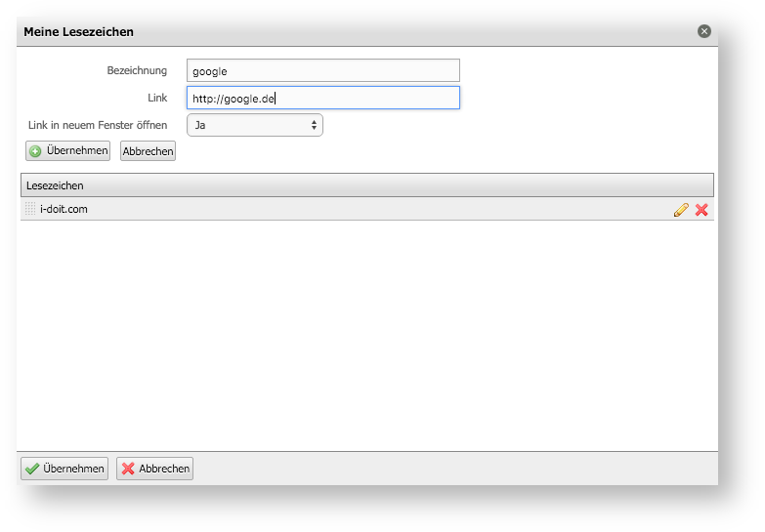Click the 'Link in neuem Fenster öffnen' label
The width and height of the screenshot is (765, 532).
tap(98, 125)
